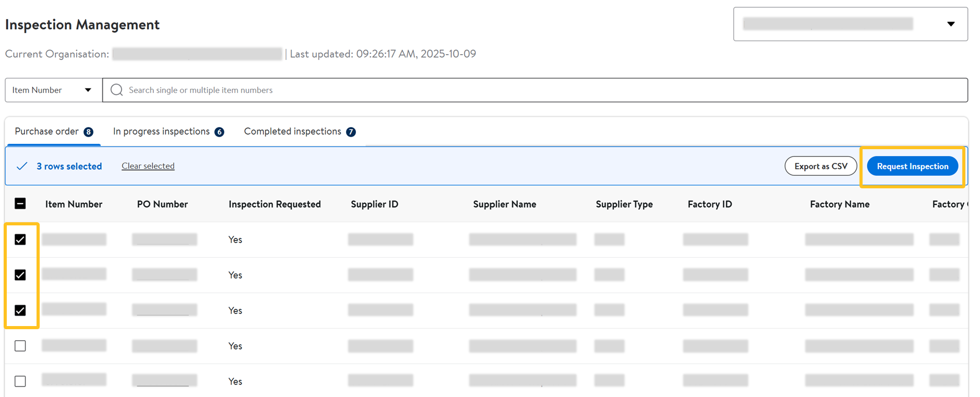Click the search magnifier icon
Screen dimensions: 980x397
pos(117,90)
